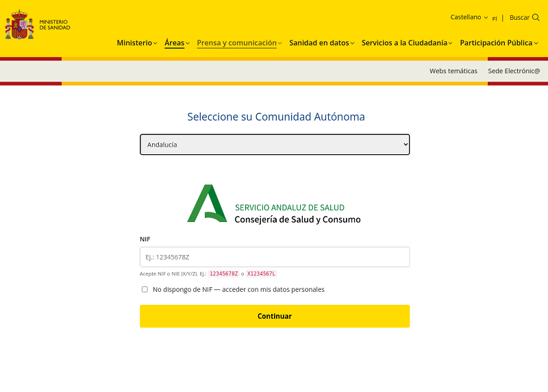Click the Servicio Andaluz de Salud green logo

(207, 204)
